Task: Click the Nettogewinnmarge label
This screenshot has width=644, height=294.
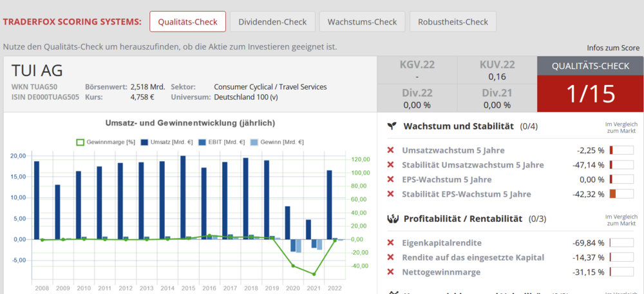Action: (x=441, y=272)
